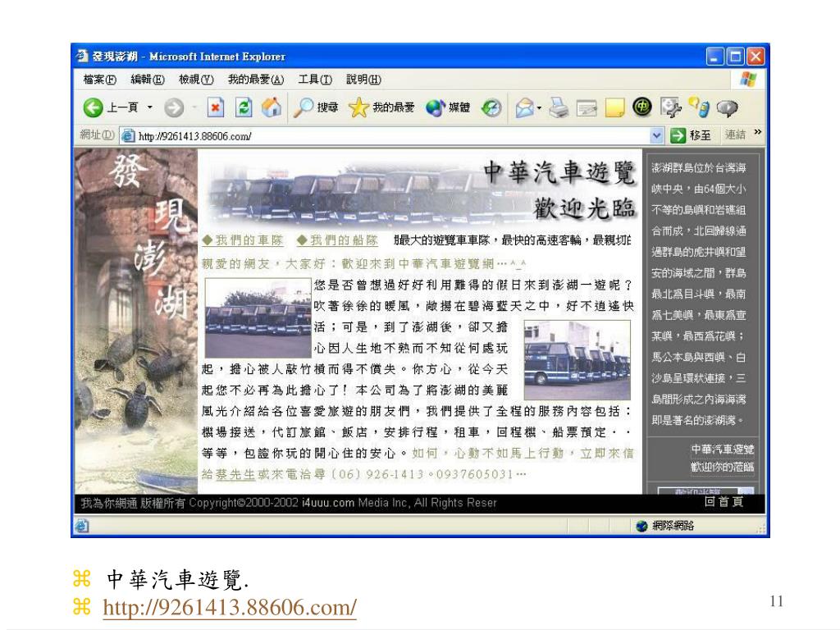
Task: Click the 中華汽車遊覽 歡迎你的蒞臨 sidebar text
Action: [x=722, y=458]
